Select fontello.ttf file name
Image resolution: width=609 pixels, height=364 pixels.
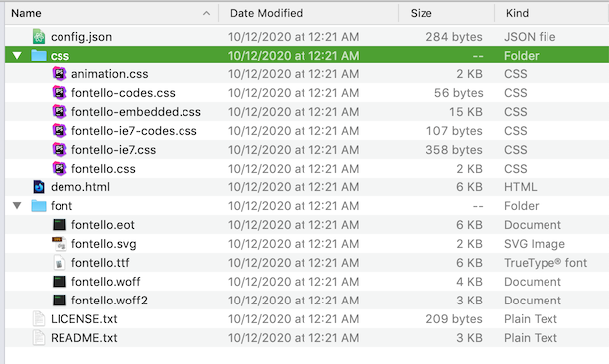[100, 262]
